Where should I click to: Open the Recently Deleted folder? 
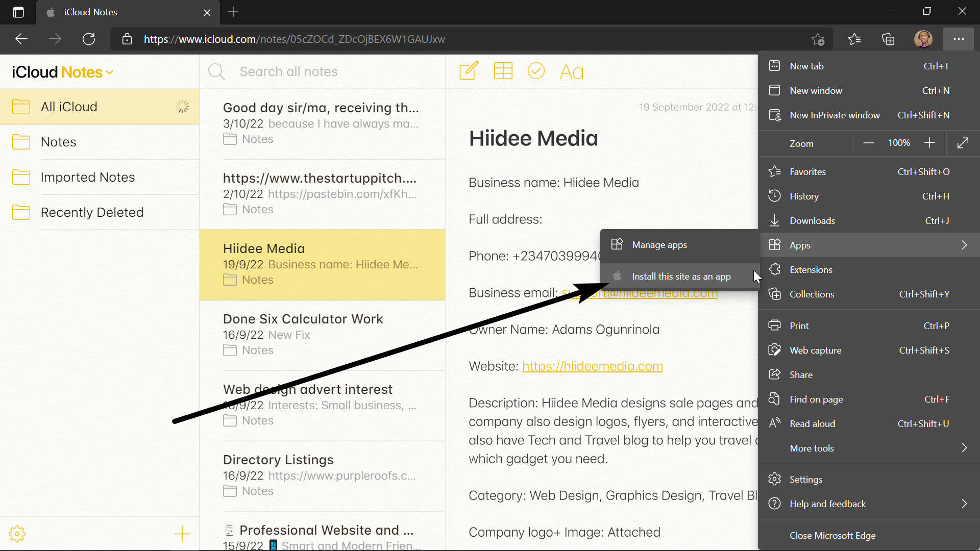pos(100,212)
